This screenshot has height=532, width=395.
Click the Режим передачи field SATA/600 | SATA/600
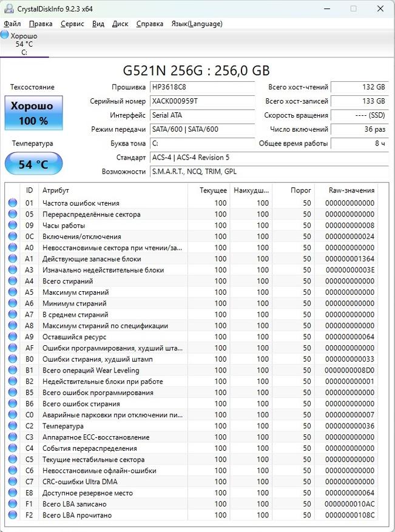pos(202,129)
